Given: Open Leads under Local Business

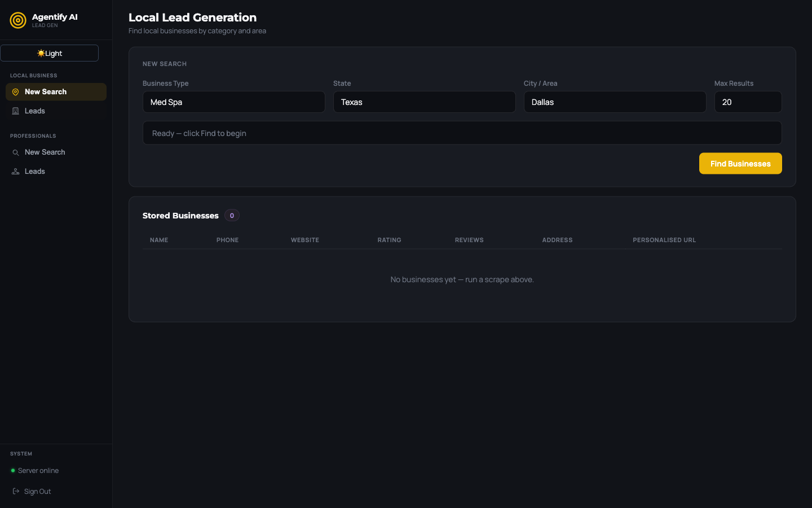Looking at the screenshot, I should pyautogui.click(x=35, y=111).
